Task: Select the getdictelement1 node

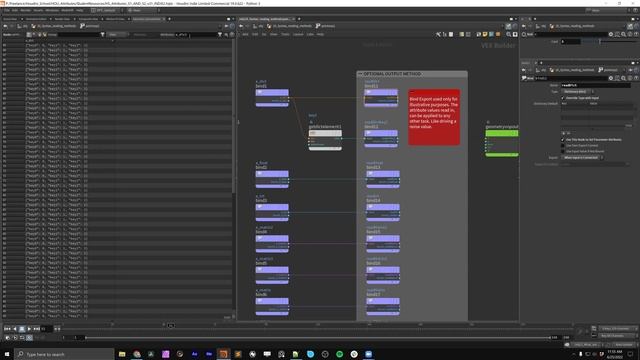Action: tap(325, 139)
